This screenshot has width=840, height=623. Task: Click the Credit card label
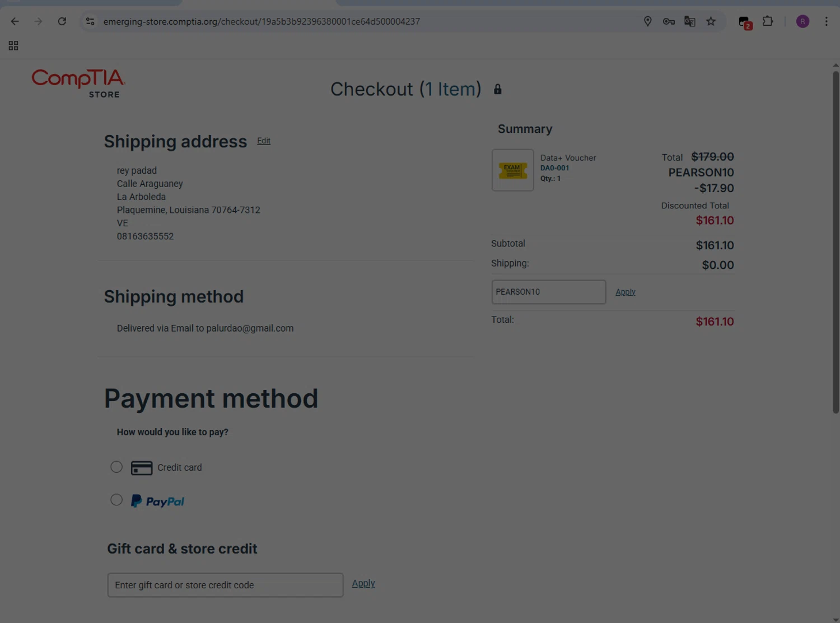pyautogui.click(x=179, y=467)
